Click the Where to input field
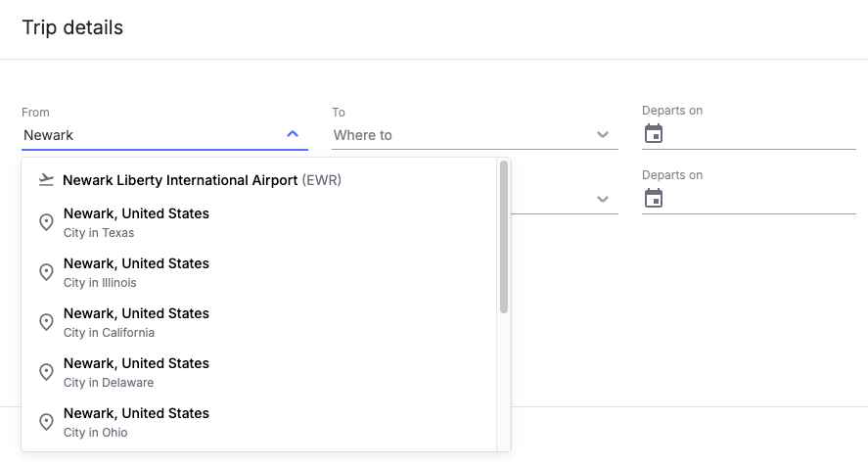The image size is (868, 468). 460,135
